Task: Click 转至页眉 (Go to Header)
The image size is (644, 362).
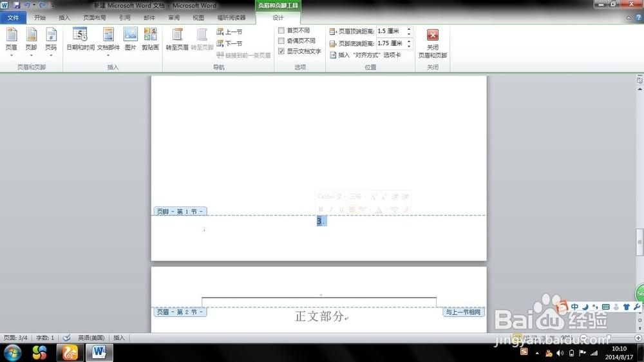Action: coord(177,39)
